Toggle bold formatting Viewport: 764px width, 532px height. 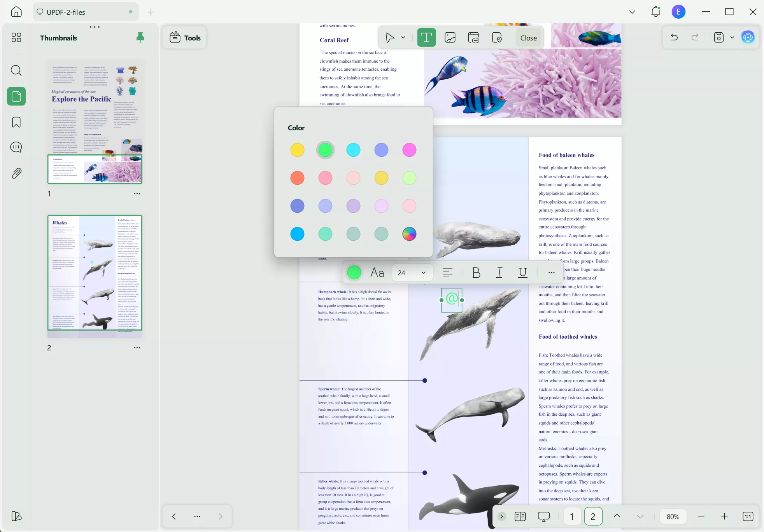[x=476, y=273]
